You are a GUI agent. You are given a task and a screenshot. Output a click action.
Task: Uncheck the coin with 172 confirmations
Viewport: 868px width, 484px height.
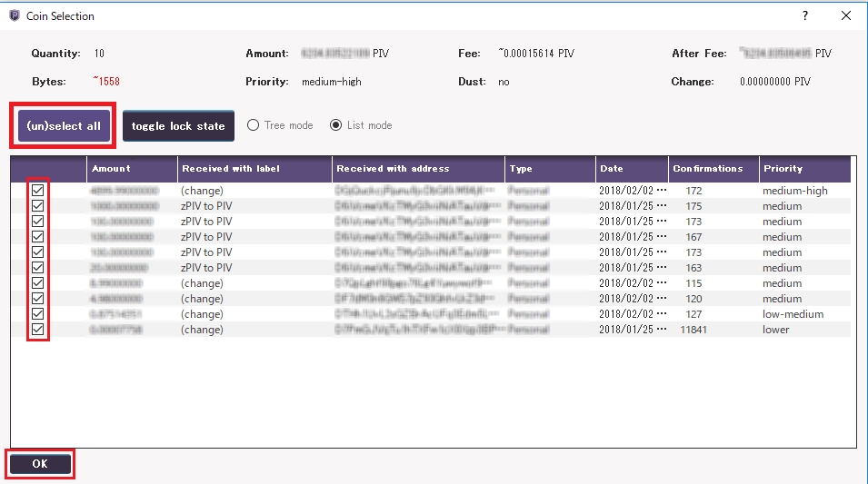[37, 191]
